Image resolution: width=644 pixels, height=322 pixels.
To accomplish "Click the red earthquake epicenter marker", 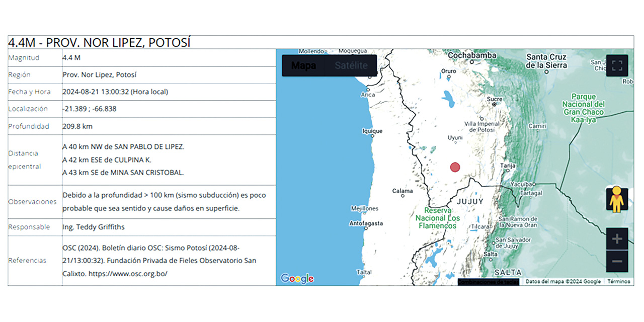I will tap(455, 167).
